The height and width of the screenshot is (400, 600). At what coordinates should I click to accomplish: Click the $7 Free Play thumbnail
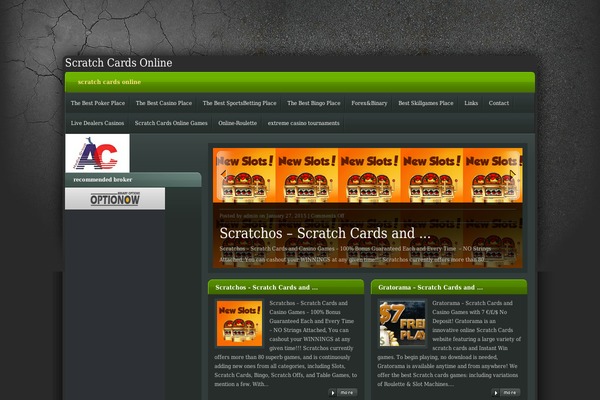(x=402, y=324)
